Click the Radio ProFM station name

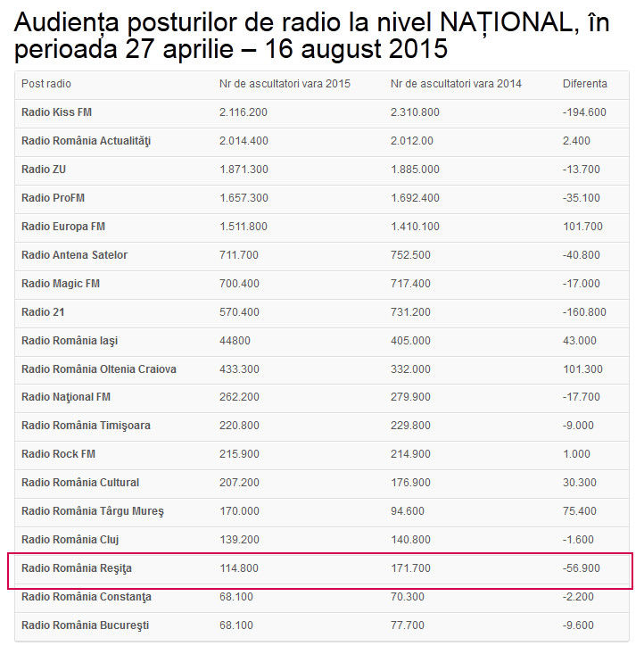pos(53,198)
